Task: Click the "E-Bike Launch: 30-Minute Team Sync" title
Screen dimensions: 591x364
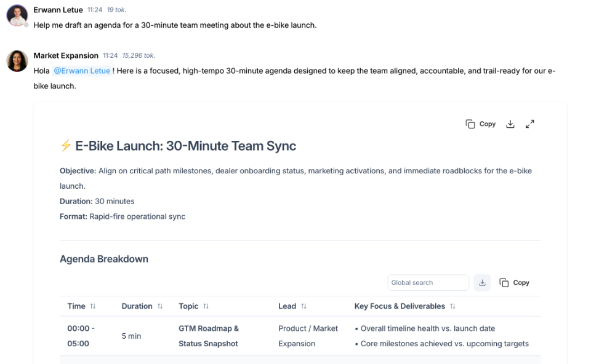Action: click(x=185, y=146)
